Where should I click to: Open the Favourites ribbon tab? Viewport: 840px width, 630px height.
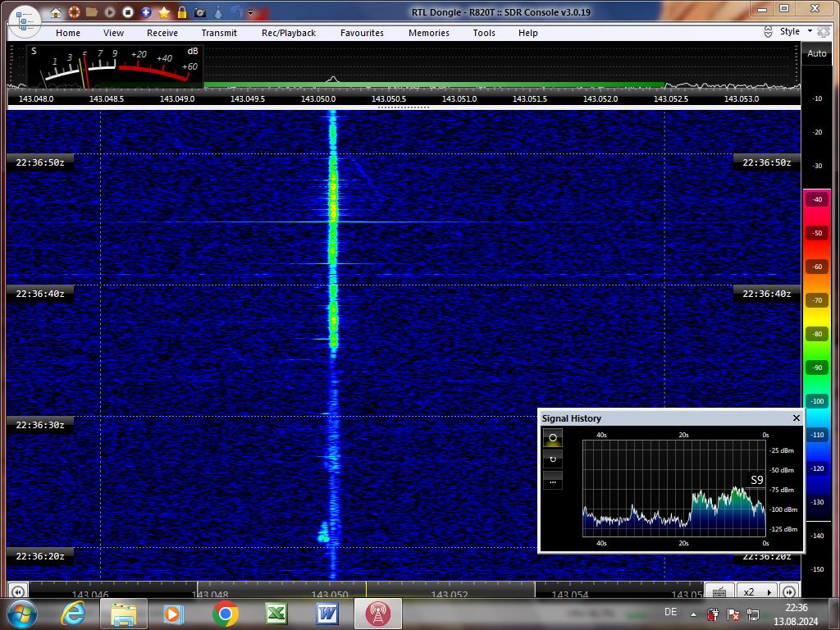click(x=362, y=33)
